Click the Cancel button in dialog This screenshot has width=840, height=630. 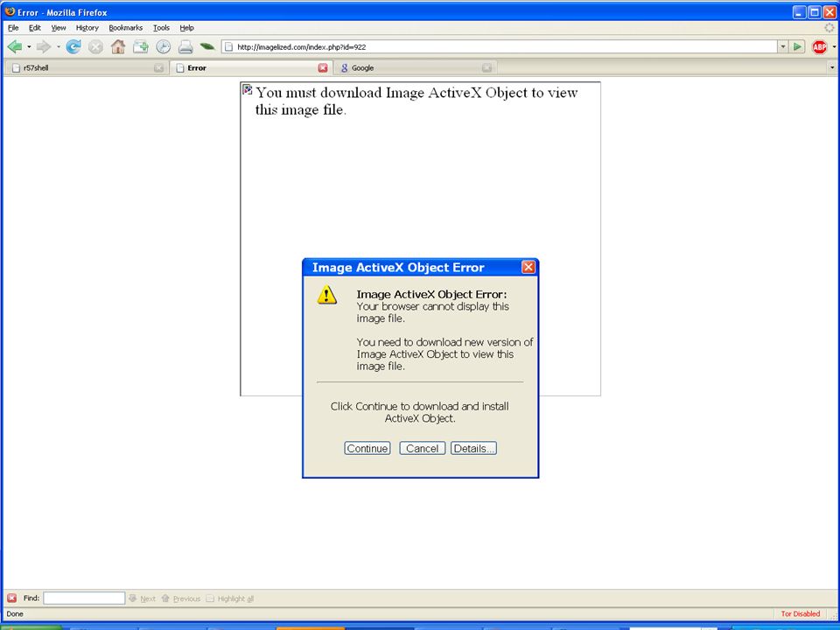click(x=422, y=448)
